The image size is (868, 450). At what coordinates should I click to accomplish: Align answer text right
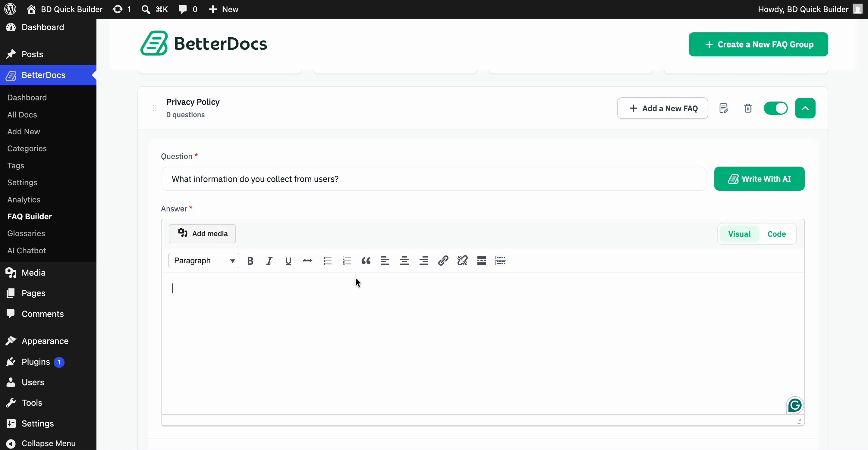[423, 261]
